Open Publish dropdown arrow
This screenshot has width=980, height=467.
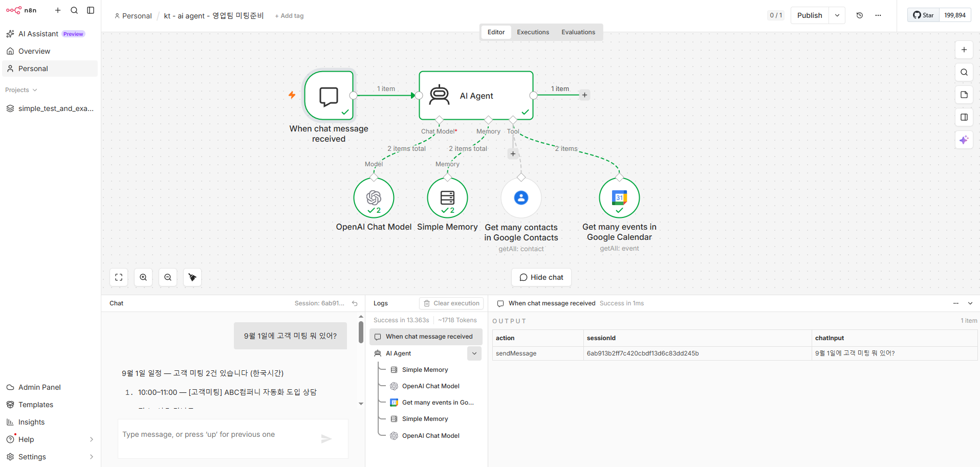point(837,15)
